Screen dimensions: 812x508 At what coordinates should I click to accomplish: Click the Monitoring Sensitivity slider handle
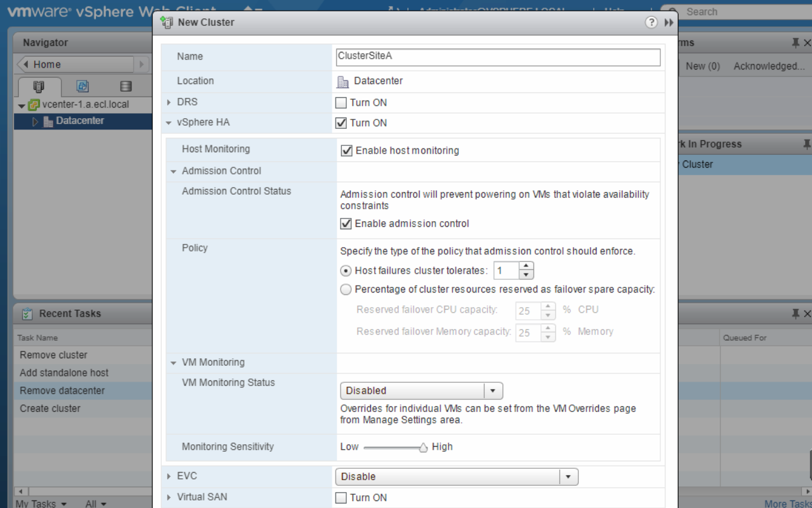point(423,447)
